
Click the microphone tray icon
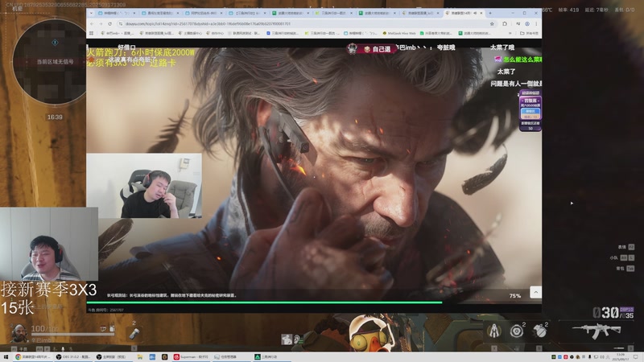click(x=590, y=357)
